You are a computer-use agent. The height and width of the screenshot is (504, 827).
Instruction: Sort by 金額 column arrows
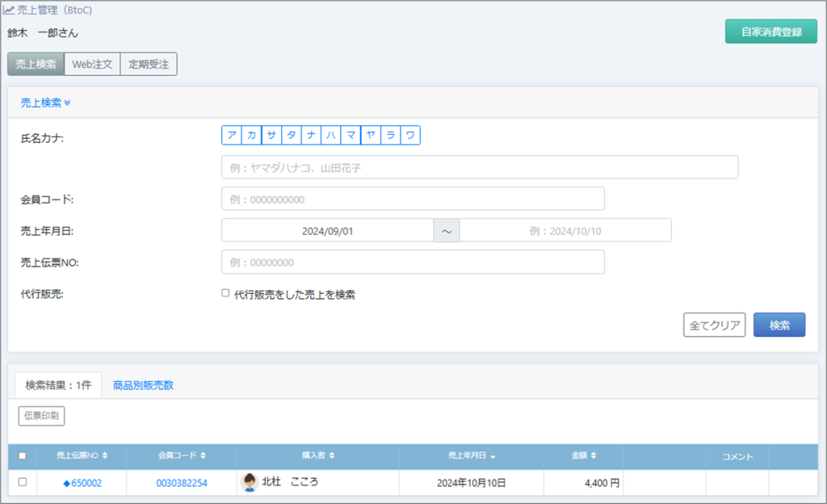(x=594, y=456)
